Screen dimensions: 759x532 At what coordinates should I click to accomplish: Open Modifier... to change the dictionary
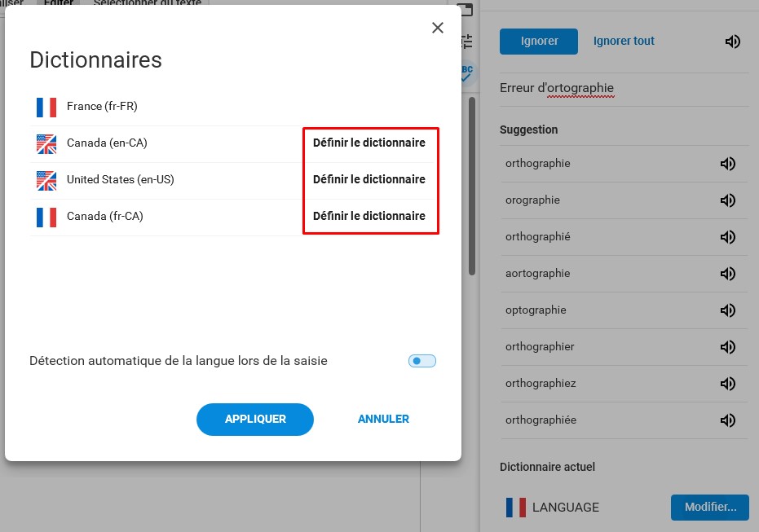[x=709, y=508]
